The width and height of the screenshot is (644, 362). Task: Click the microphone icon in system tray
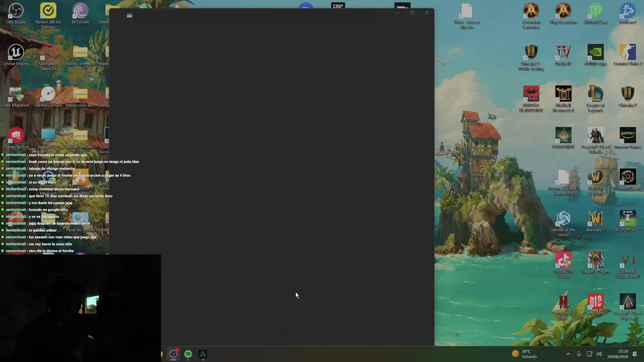coord(579,354)
